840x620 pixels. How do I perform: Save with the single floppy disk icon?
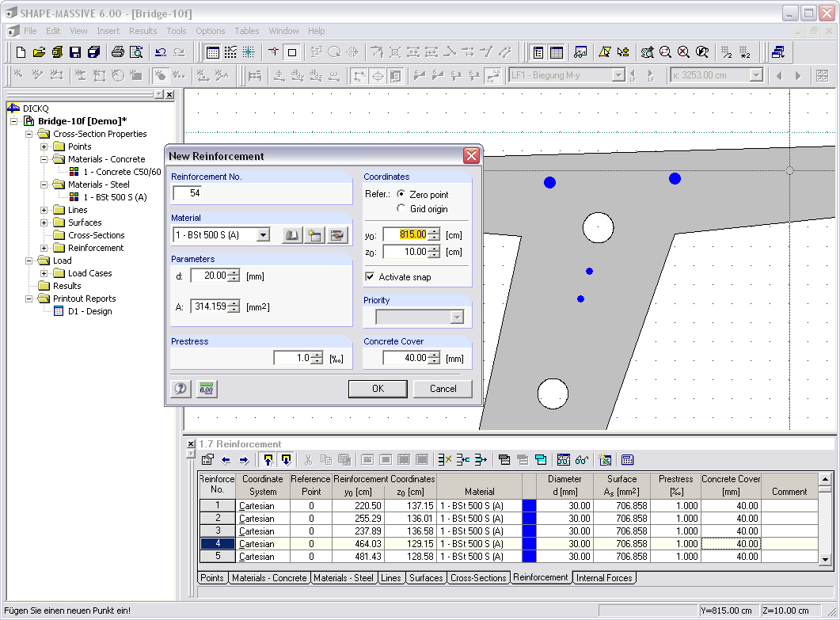coord(75,52)
